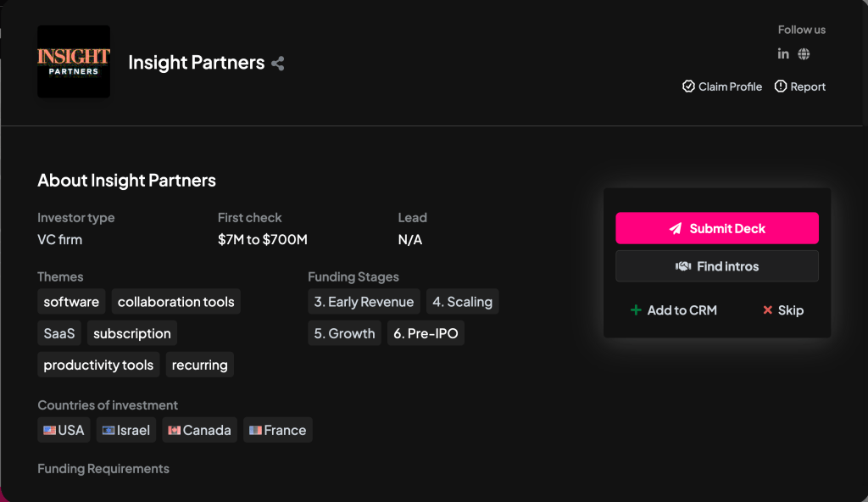This screenshot has width=868, height=502.
Task: Choose the Canada country tag
Action: click(x=199, y=430)
